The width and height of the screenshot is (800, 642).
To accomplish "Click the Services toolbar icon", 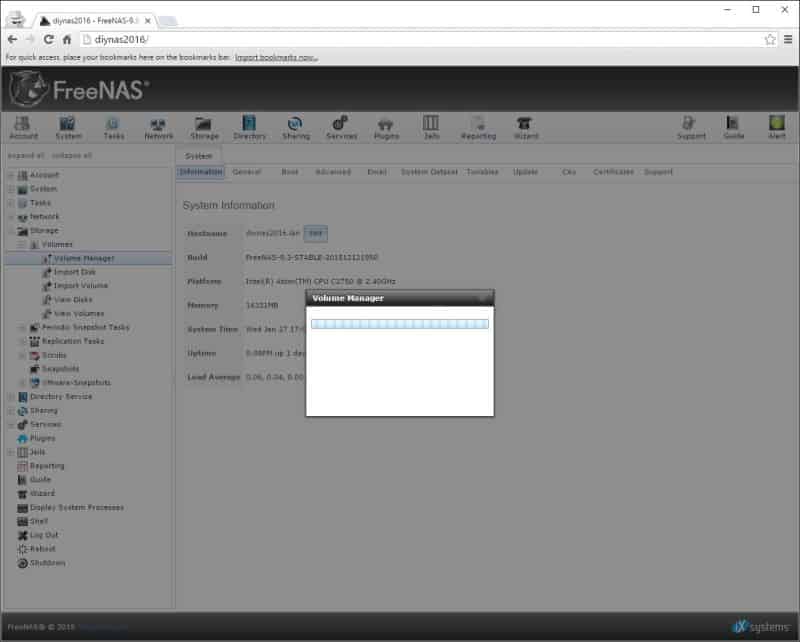I will tap(341, 126).
